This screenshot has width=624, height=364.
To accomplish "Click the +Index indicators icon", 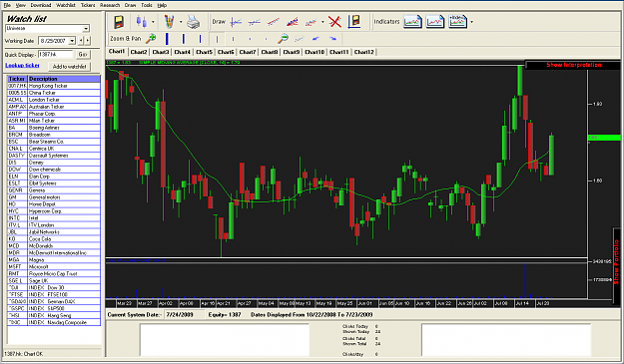I will click(457, 22).
